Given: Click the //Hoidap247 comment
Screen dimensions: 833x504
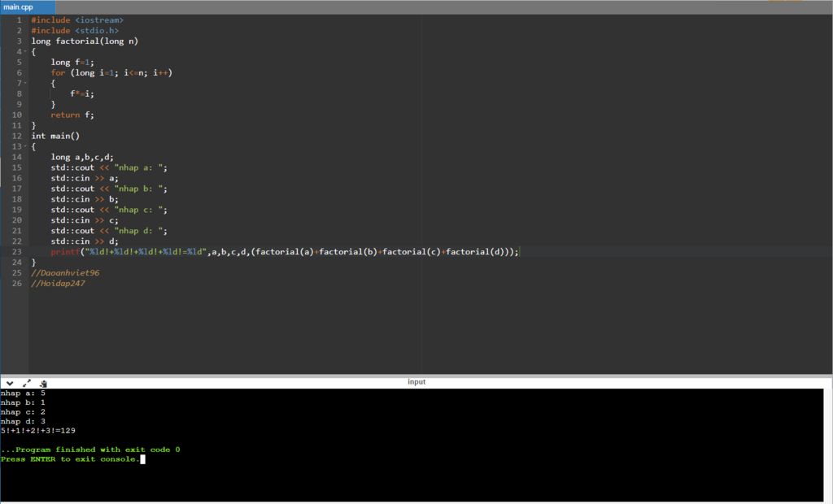Looking at the screenshot, I should (x=58, y=284).
